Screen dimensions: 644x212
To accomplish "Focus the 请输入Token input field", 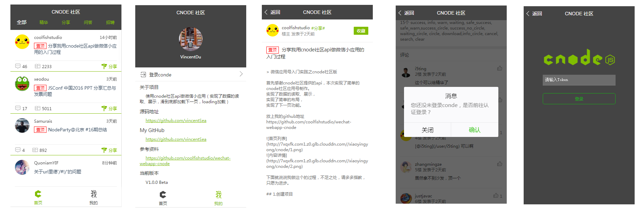I will click(579, 80).
